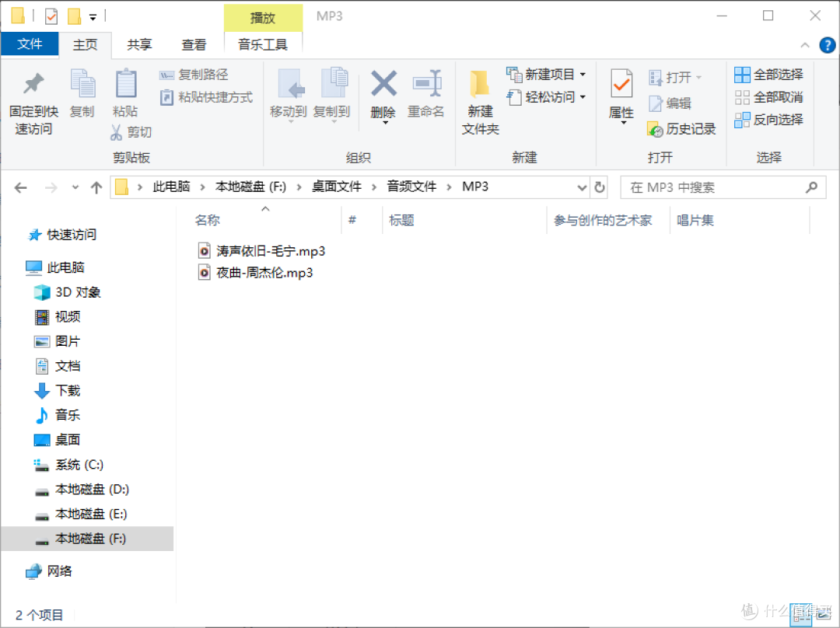Open Local Disk (E:) in sidebar

[81, 514]
